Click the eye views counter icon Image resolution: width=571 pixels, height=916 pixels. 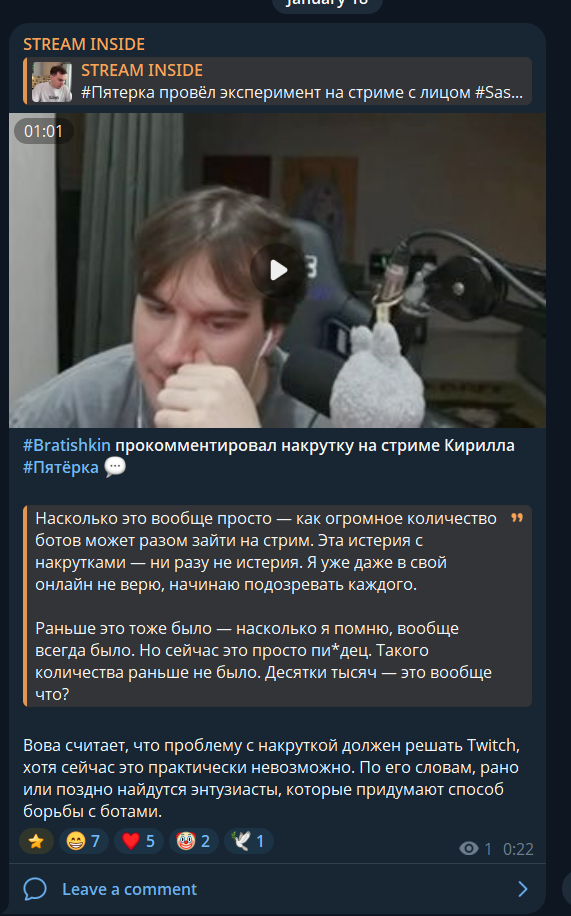click(x=469, y=848)
